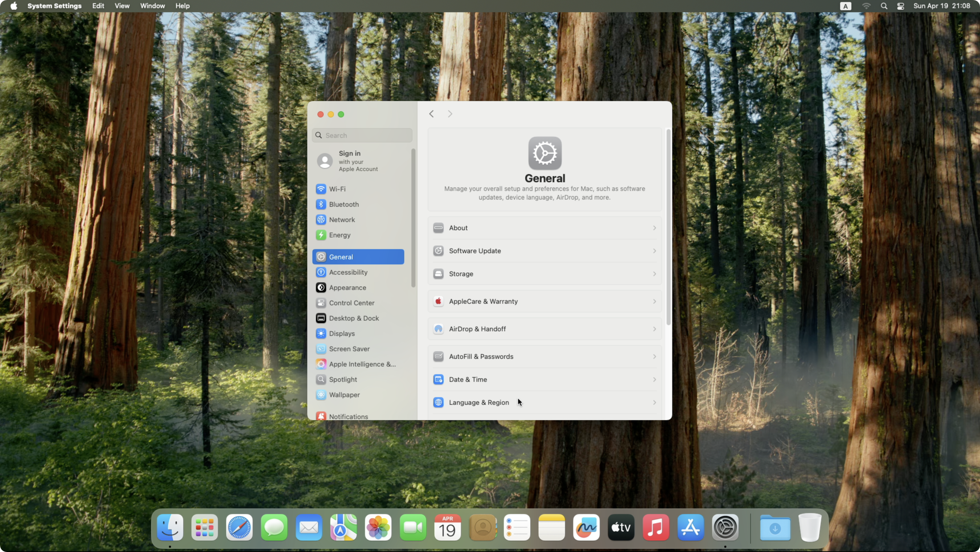Open Displays settings
The image size is (980, 552).
pyautogui.click(x=358, y=334)
